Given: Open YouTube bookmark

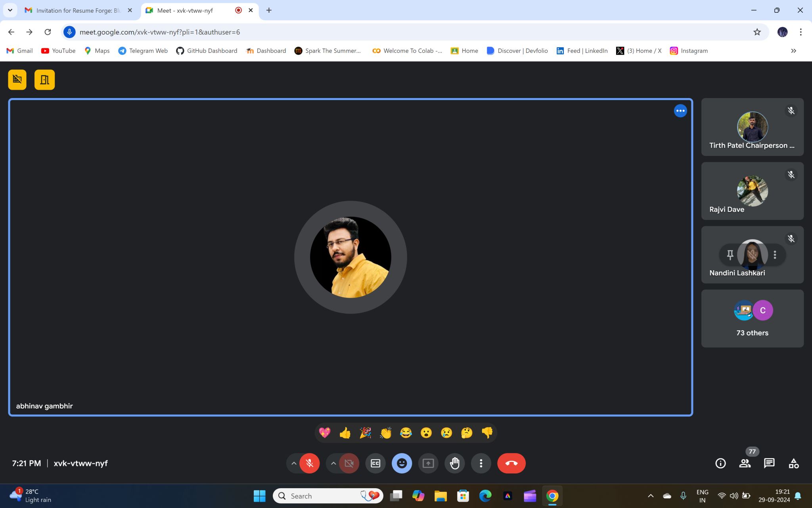Looking at the screenshot, I should coord(58,51).
